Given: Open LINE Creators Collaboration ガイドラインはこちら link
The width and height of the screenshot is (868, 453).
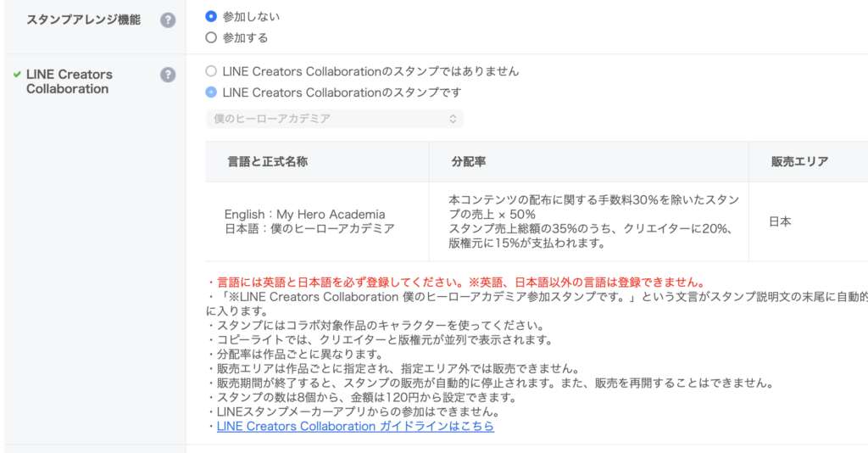Looking at the screenshot, I should [355, 426].
